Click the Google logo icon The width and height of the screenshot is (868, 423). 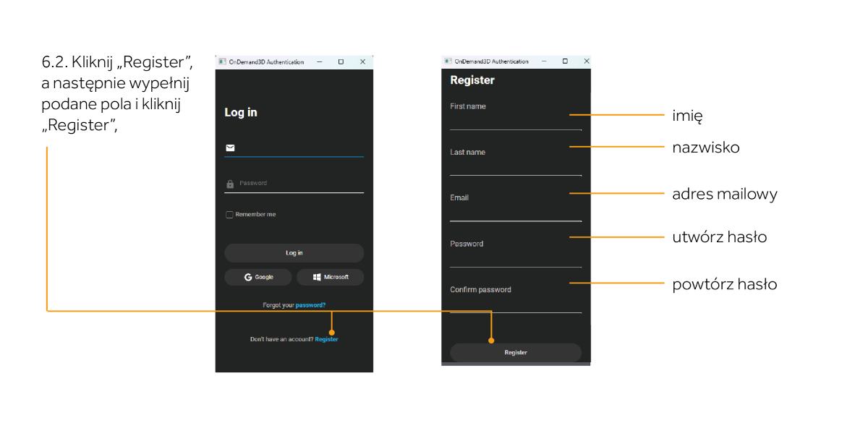(x=248, y=277)
